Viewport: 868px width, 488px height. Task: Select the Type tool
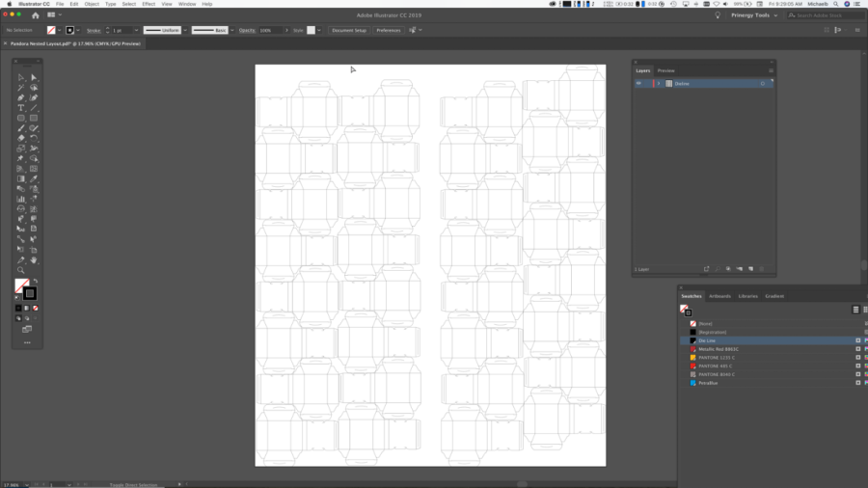point(21,108)
